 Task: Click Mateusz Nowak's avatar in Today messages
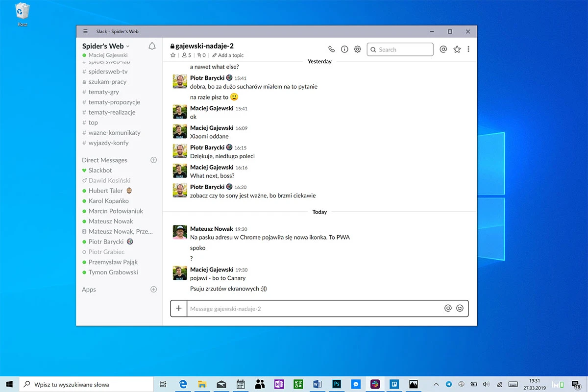[180, 232]
